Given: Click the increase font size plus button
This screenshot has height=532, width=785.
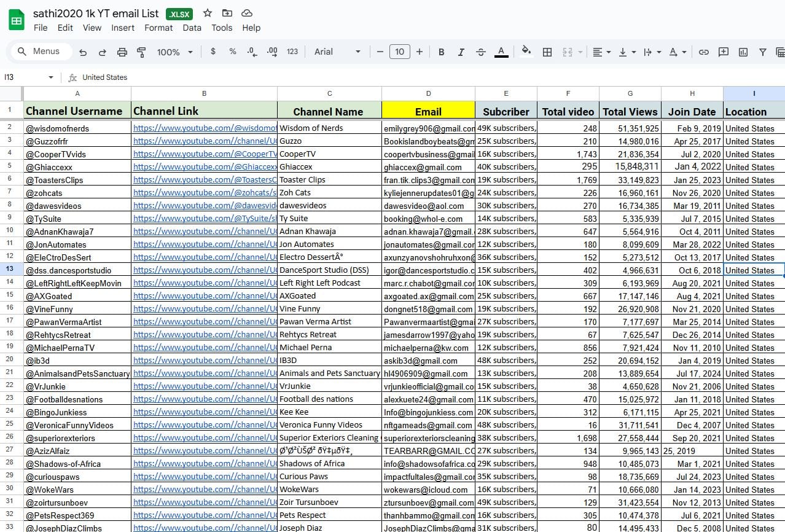Looking at the screenshot, I should (420, 52).
